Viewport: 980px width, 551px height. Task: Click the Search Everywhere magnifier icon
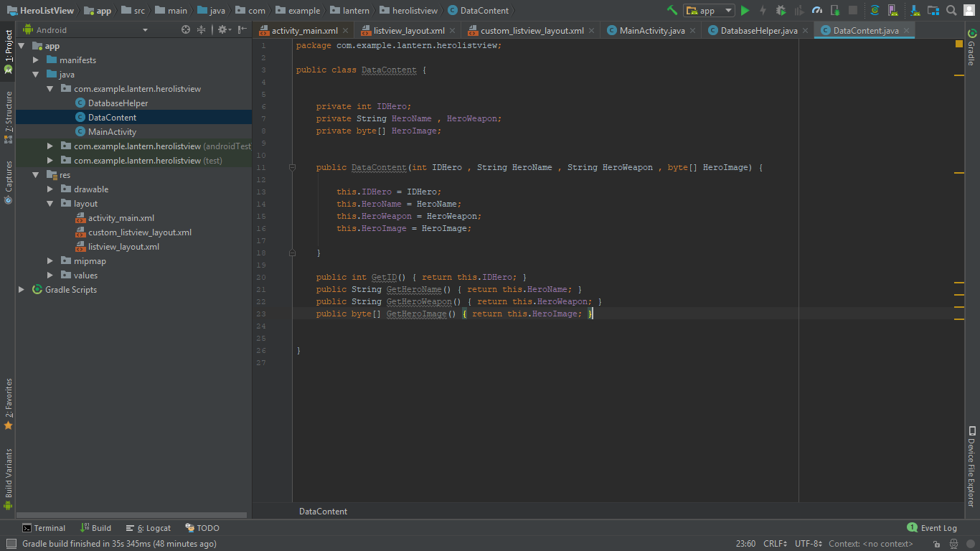click(951, 10)
